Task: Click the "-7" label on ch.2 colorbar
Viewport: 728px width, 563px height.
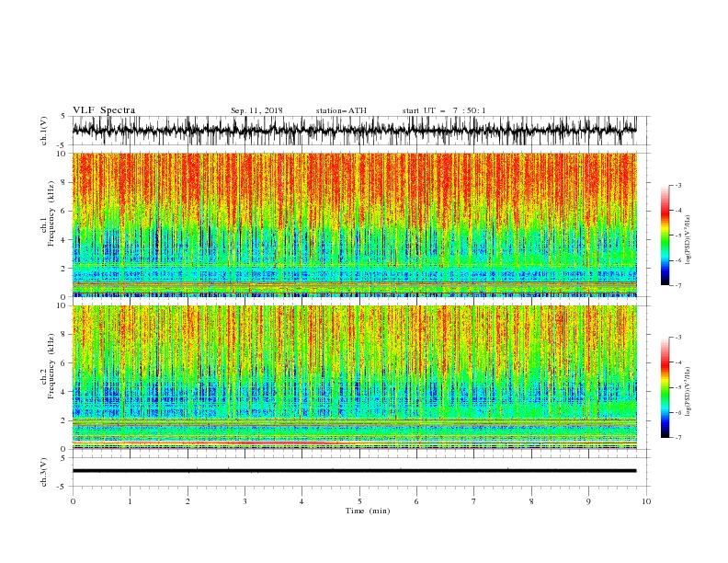Action: (x=678, y=438)
